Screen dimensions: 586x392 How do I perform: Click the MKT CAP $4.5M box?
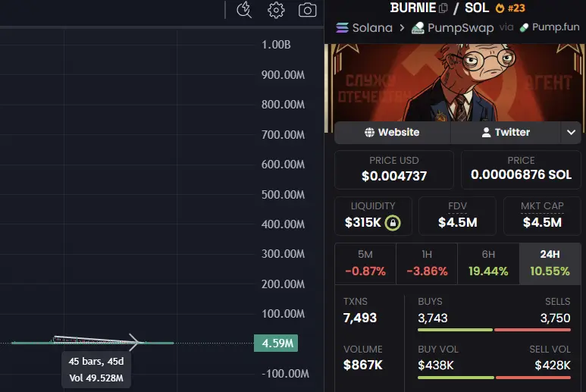tap(542, 216)
